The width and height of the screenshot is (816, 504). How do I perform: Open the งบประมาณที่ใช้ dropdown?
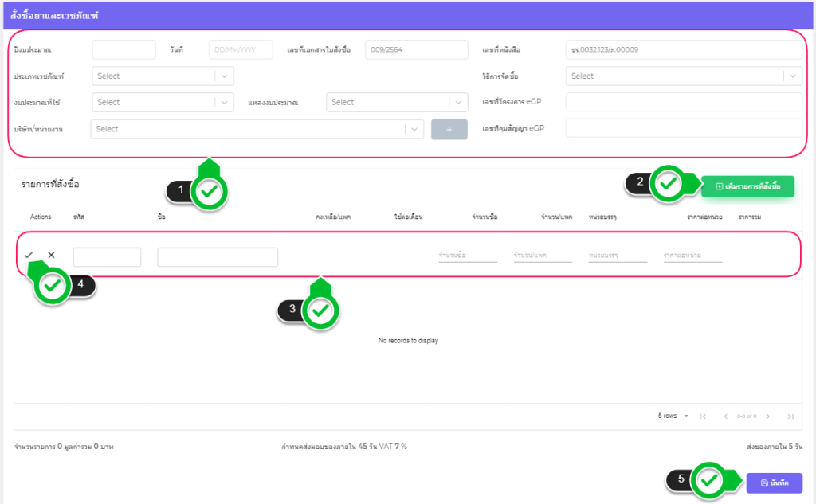coord(163,102)
